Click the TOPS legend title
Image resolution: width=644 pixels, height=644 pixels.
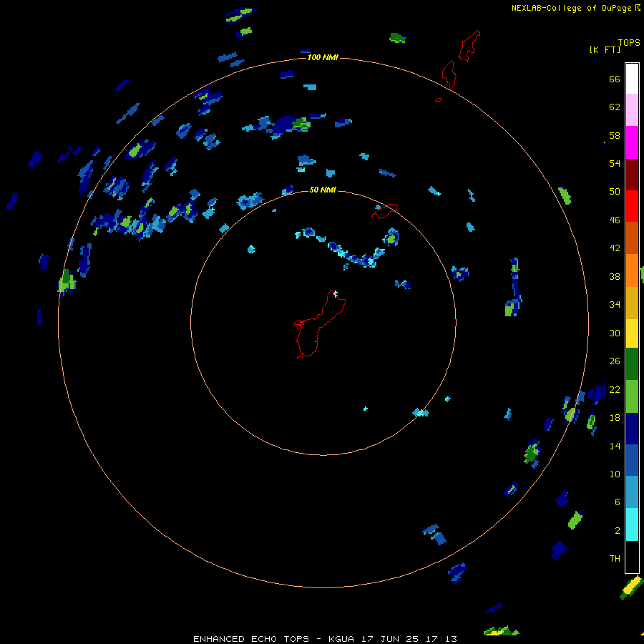(629, 42)
